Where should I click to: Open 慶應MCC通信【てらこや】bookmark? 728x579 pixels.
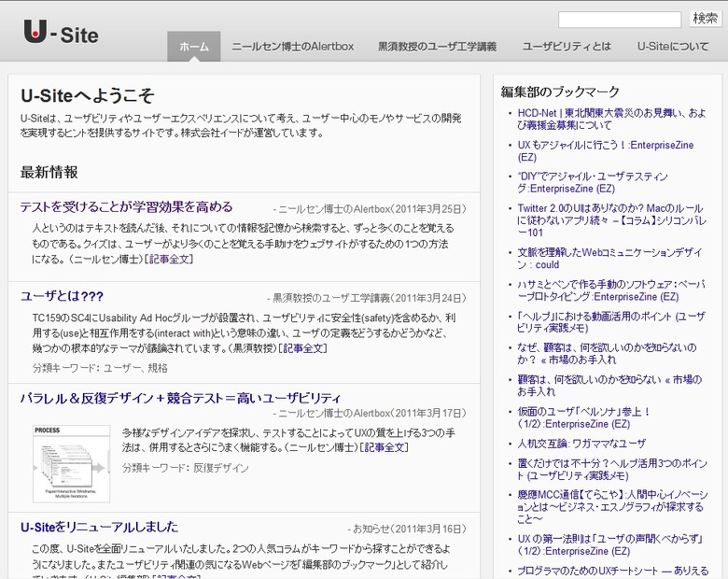point(612,506)
